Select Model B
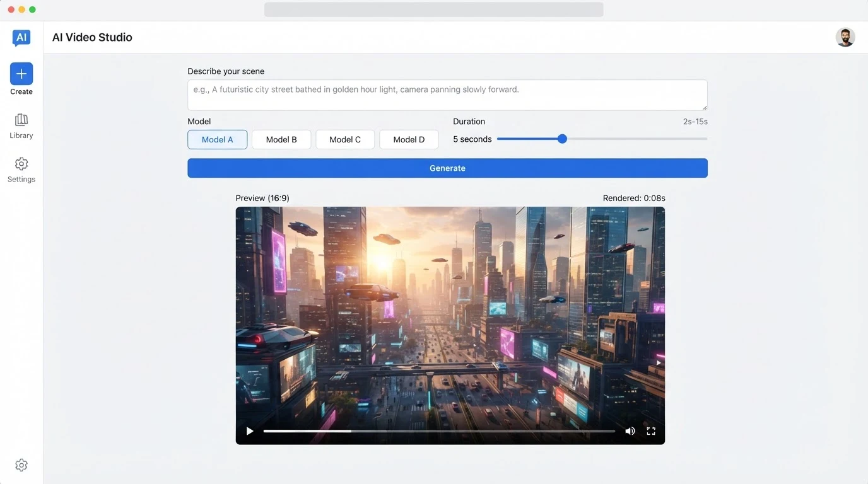 tap(281, 139)
